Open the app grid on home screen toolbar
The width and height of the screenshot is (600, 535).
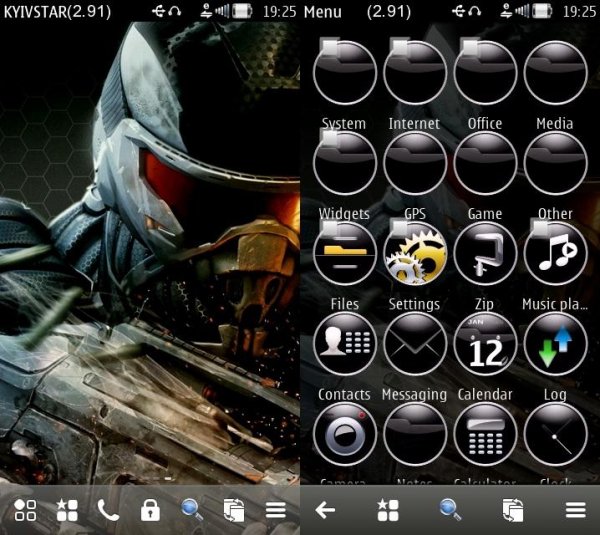coord(25,510)
